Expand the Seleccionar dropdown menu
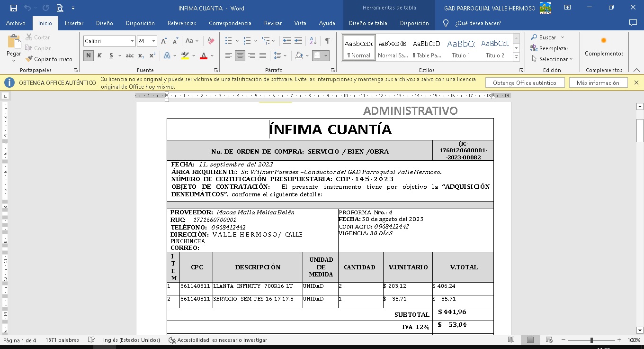The image size is (644, 349). point(552,59)
